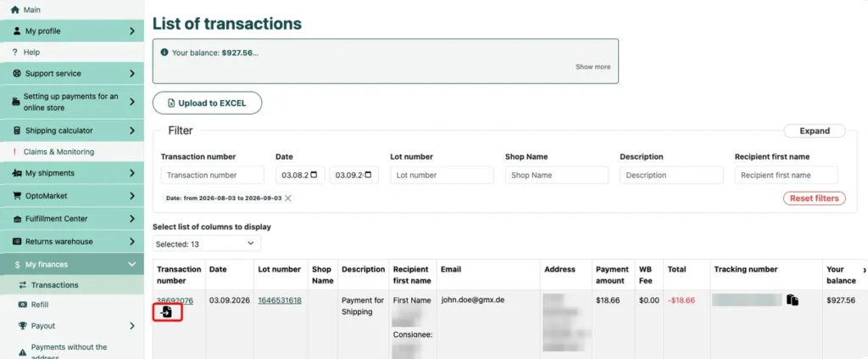Expand the Shipping calculator chevron

(131, 131)
